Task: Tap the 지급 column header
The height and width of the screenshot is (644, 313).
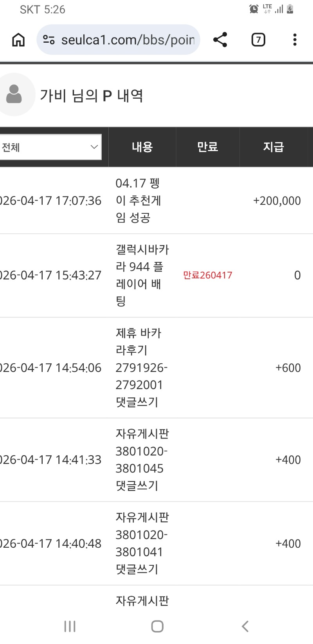Action: click(273, 147)
